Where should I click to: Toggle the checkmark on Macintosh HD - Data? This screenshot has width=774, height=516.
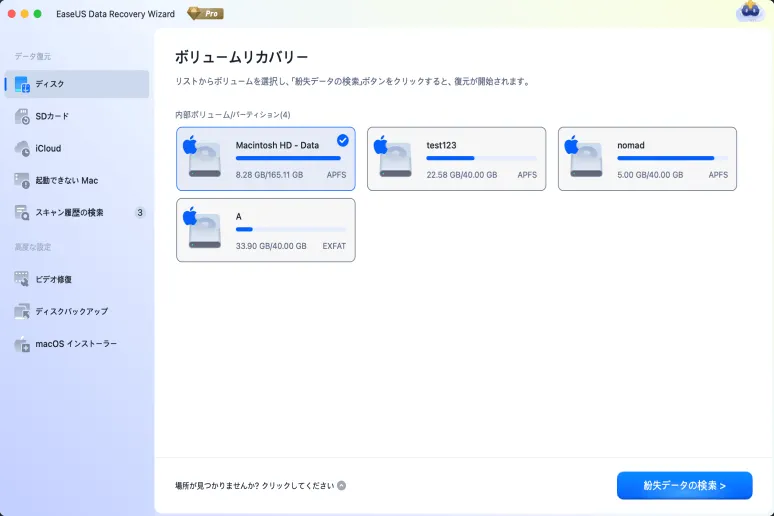[343, 140]
